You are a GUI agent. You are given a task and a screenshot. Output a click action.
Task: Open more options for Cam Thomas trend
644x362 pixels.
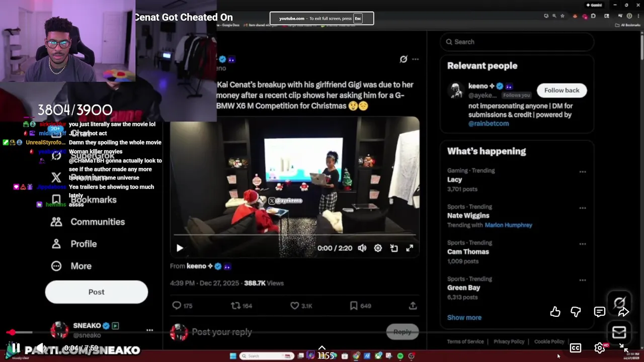[583, 244]
